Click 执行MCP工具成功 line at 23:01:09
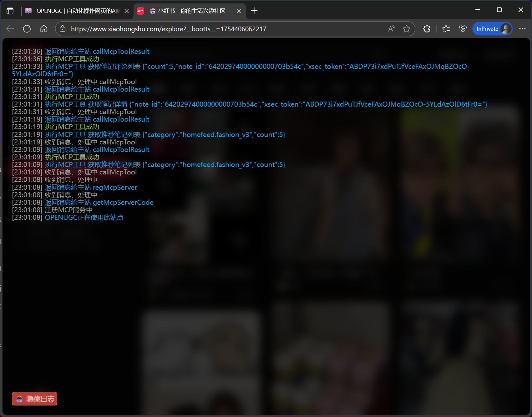Viewport: 532px width, 417px height. [x=56, y=157]
